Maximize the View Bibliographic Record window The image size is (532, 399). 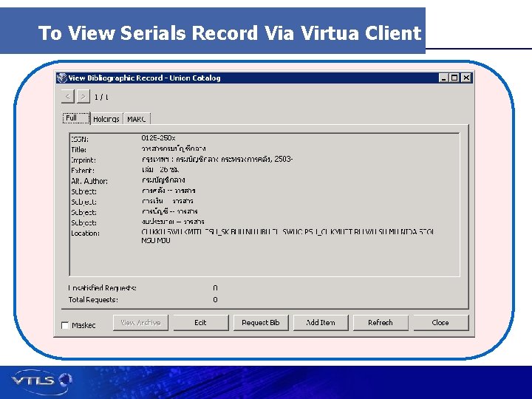click(x=454, y=78)
